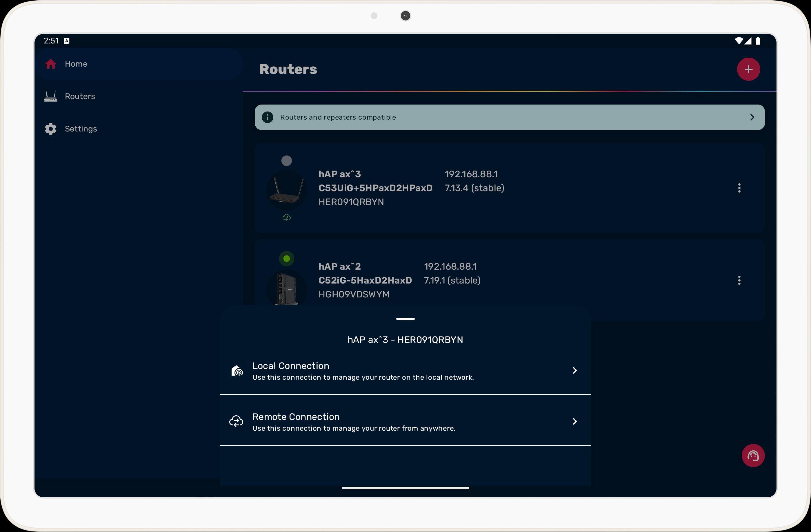This screenshot has height=532, width=811.
Task: Add a new router with plus button
Action: 748,70
